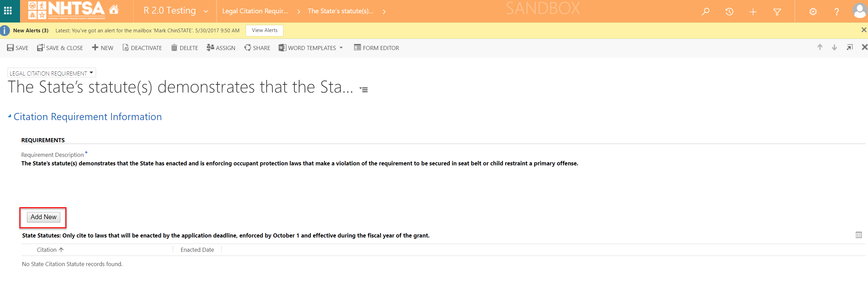Open the Form Editor command
868x295 pixels.
click(376, 48)
